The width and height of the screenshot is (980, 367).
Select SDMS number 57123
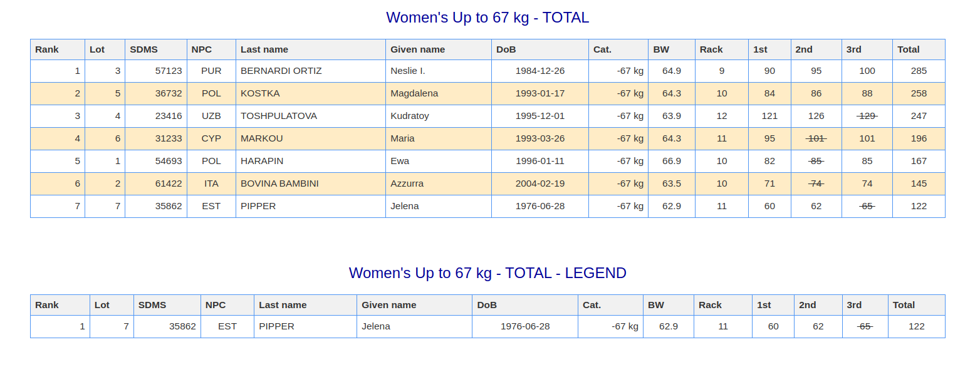[x=169, y=71]
